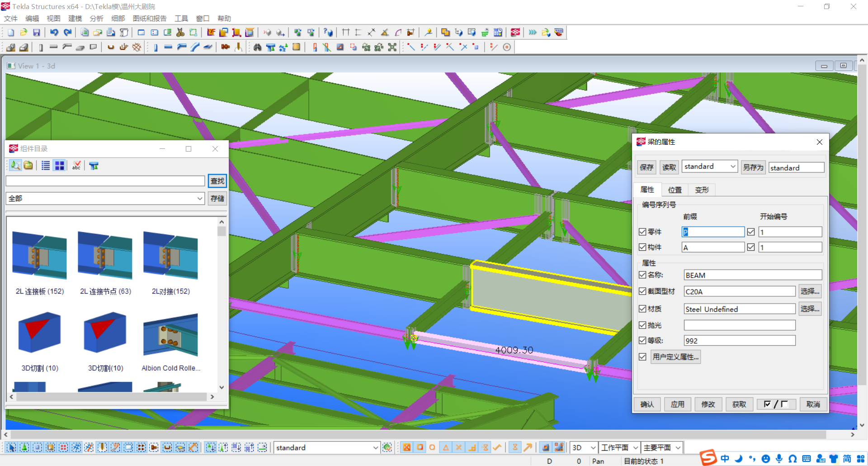Activate the arrow select-all switch in bottom toolbar
Image resolution: width=868 pixels, height=466 pixels.
pyautogui.click(x=11, y=447)
